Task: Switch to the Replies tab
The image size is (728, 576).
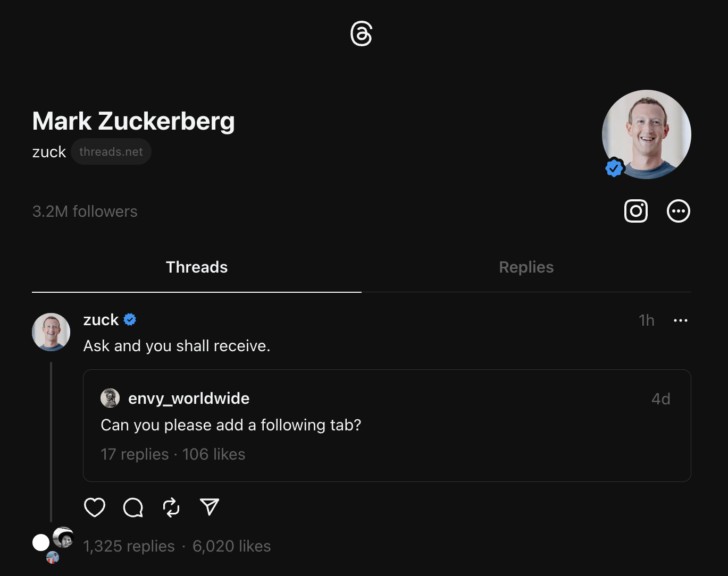Action: coord(526,267)
